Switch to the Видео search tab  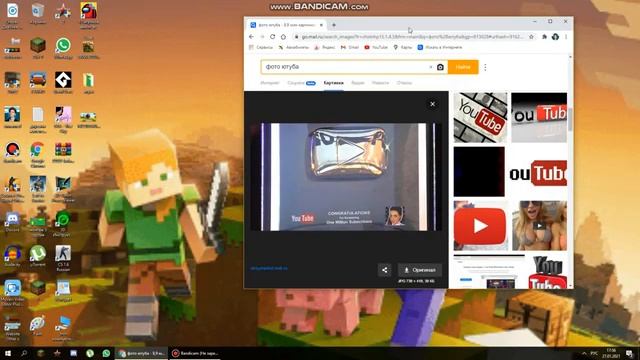358,83
